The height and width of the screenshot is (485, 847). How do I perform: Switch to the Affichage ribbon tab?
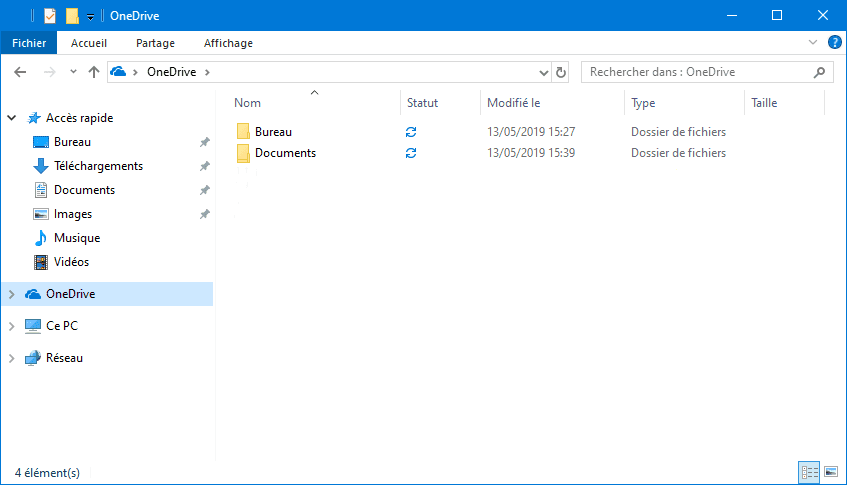click(x=228, y=43)
